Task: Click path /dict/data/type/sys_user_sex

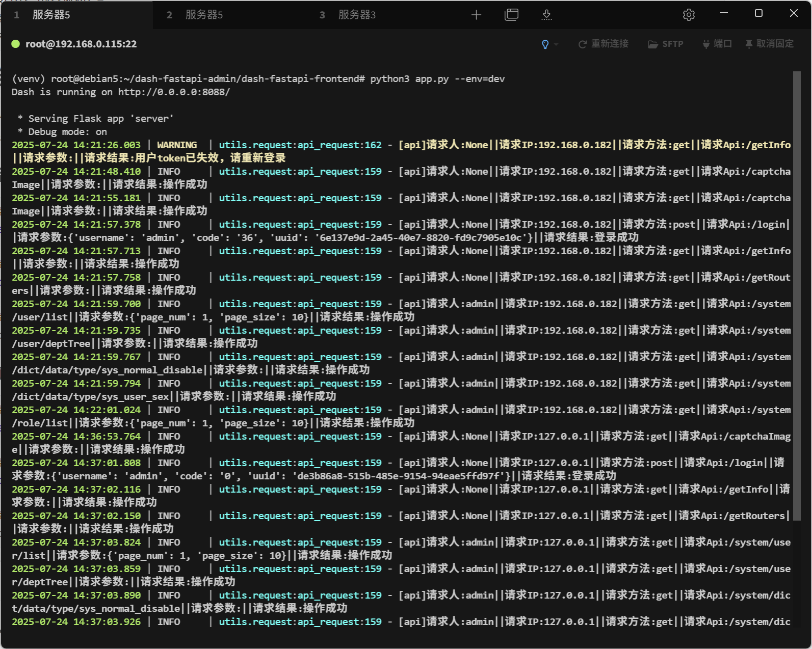Action: click(x=90, y=396)
